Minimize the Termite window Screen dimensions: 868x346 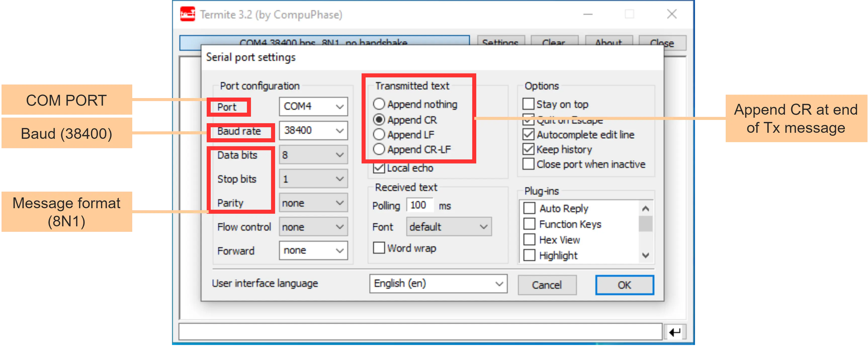pyautogui.click(x=588, y=14)
